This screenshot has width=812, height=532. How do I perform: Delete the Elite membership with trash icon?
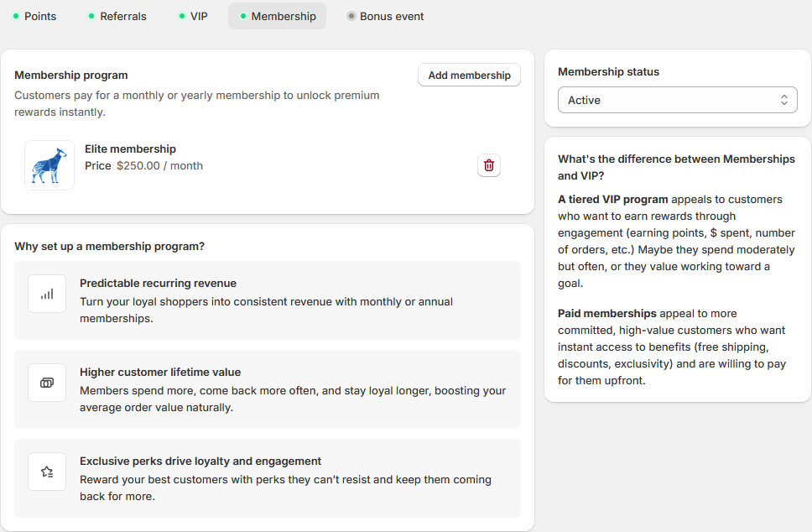[x=489, y=165]
